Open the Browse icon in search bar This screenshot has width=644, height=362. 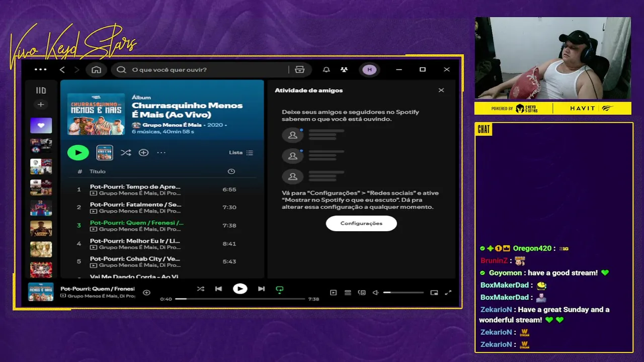300,69
